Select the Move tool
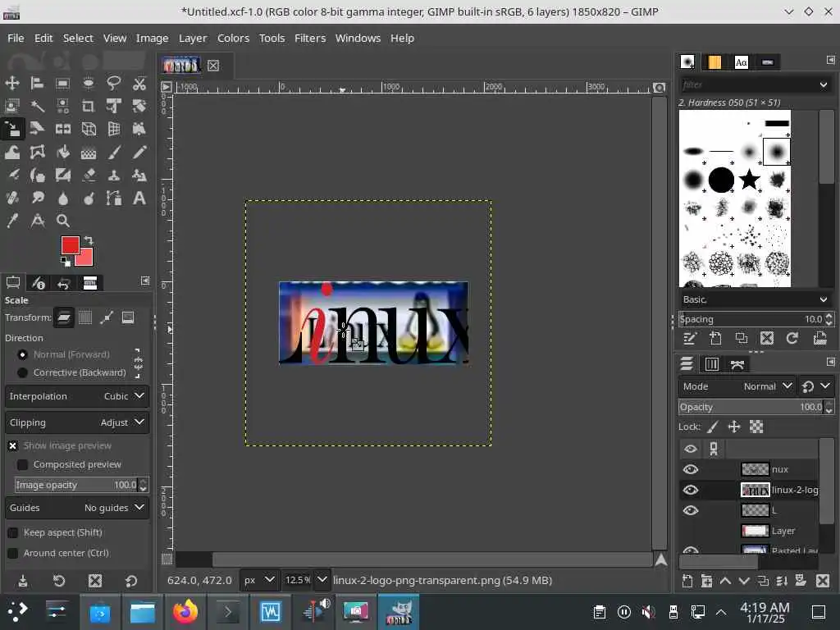 click(12, 83)
